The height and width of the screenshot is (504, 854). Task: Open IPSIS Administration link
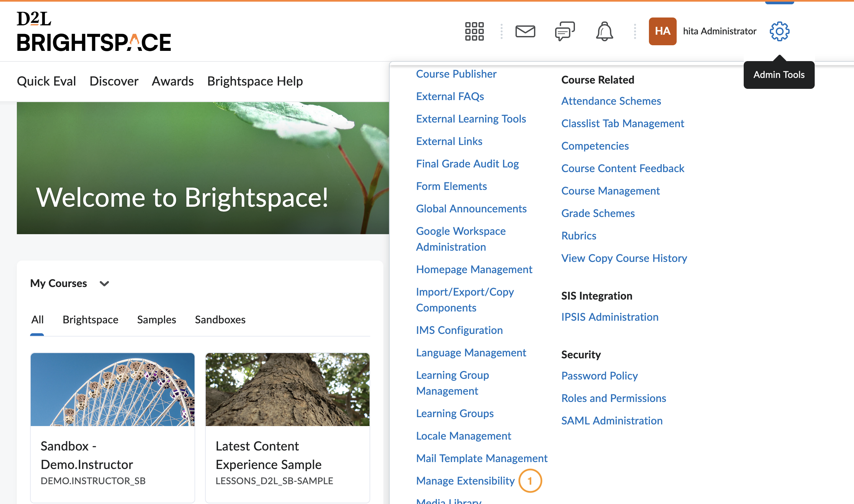coord(610,317)
